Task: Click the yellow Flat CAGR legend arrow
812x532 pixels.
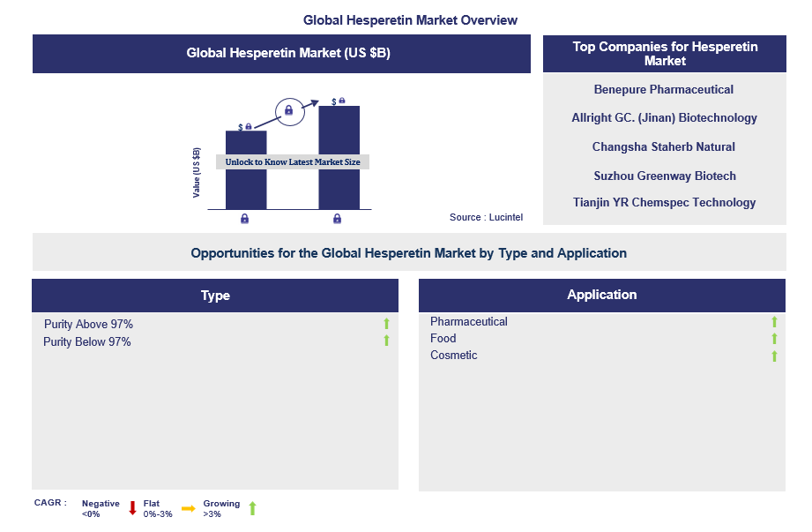Action: [188, 508]
